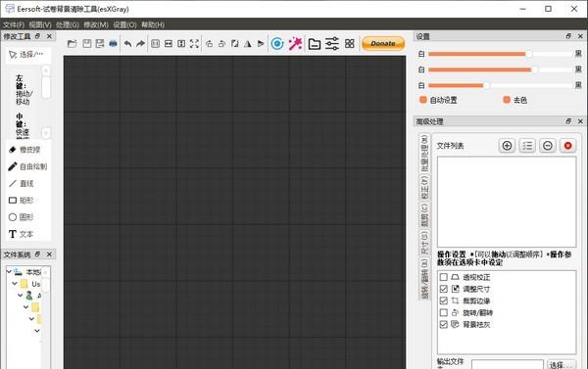The height and width of the screenshot is (369, 588).
Task: Toggle the 背景祛灰 checkbox
Action: 444,324
